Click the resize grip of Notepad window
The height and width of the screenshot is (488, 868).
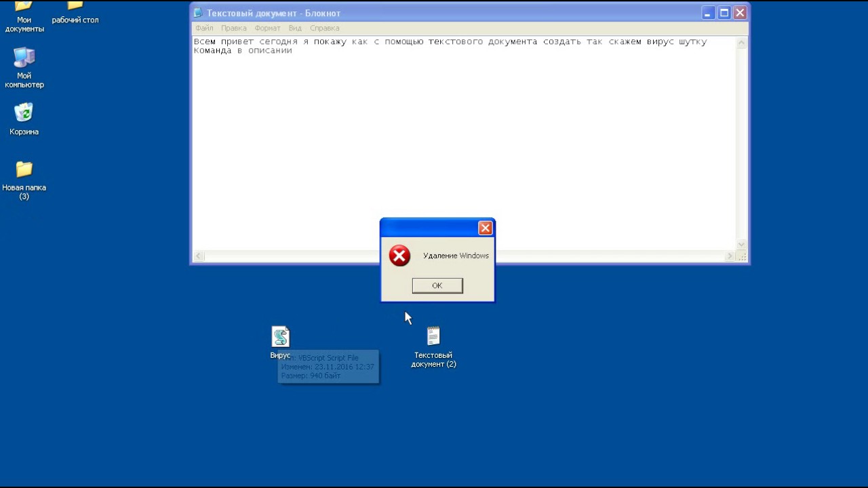click(x=742, y=257)
